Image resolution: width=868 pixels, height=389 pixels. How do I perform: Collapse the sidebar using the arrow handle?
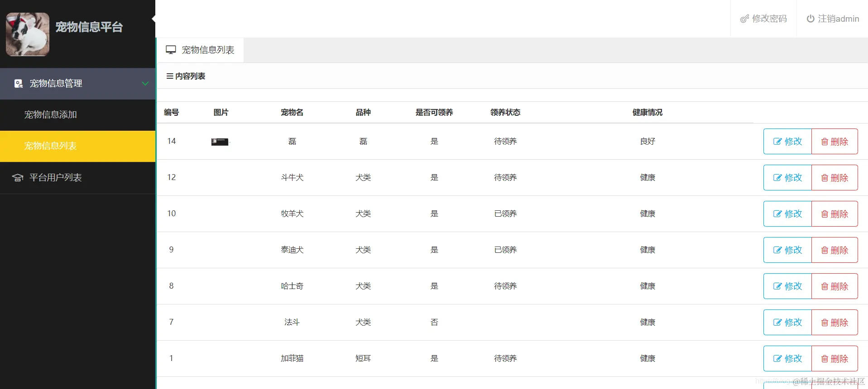click(x=153, y=19)
